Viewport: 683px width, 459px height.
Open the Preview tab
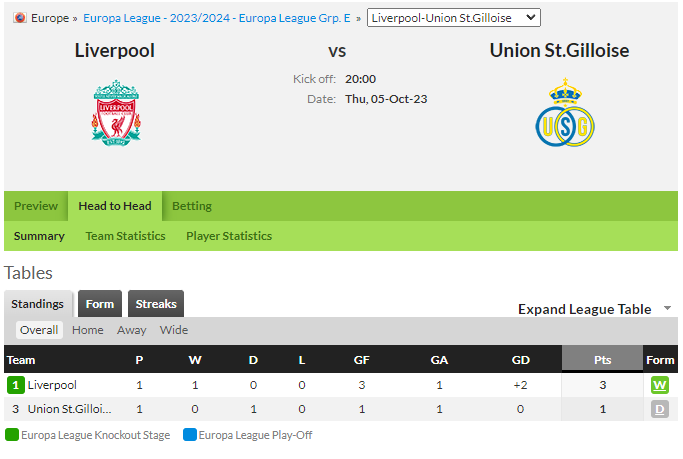click(x=36, y=206)
